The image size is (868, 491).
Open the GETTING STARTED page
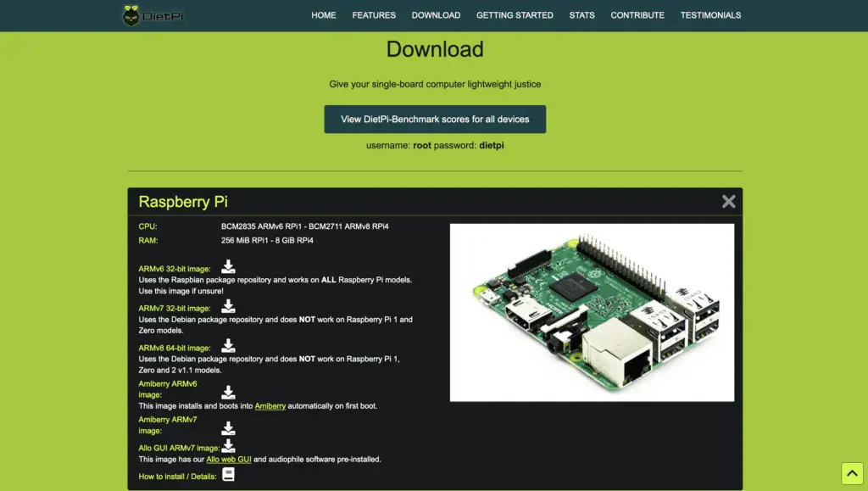[x=515, y=15]
